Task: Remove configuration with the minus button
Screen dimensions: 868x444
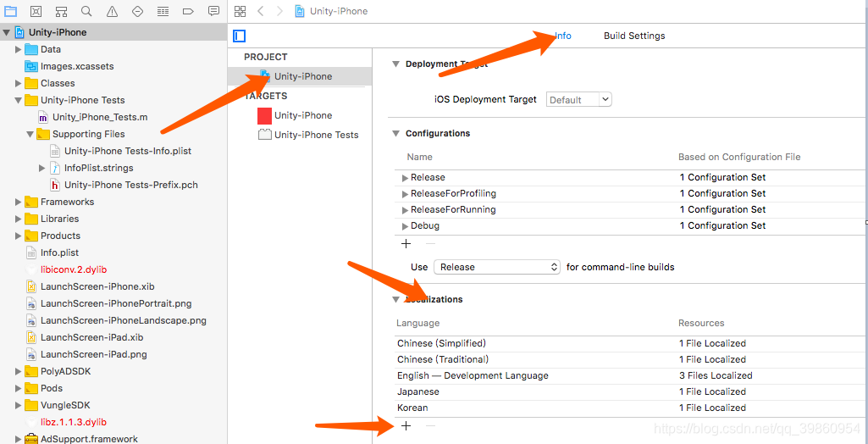Action: pos(430,243)
